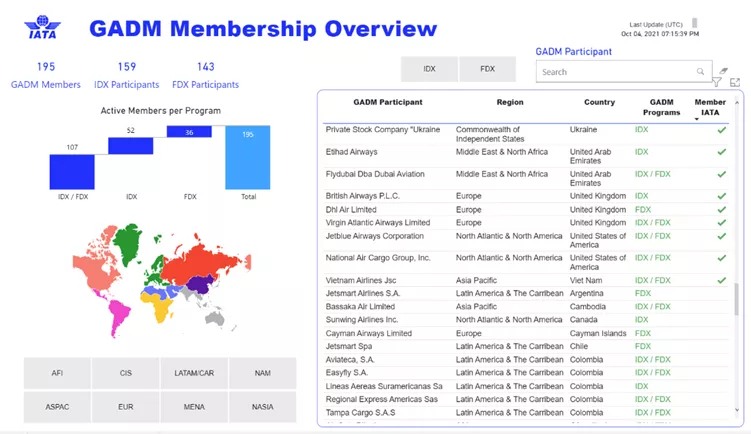Click Private Stock Company Ukraine member checkmark
Screen dimensions: 751x434
[x=721, y=130]
